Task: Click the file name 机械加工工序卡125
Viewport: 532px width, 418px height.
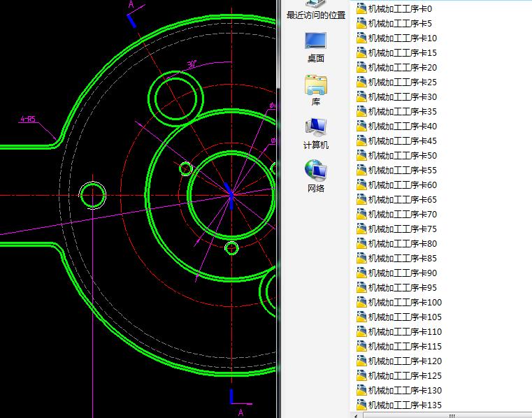Action: click(405, 375)
